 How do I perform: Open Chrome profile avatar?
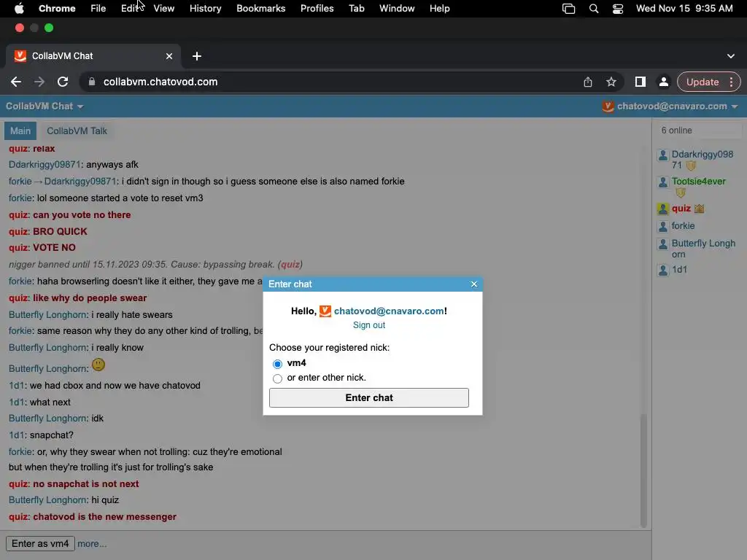pos(663,82)
